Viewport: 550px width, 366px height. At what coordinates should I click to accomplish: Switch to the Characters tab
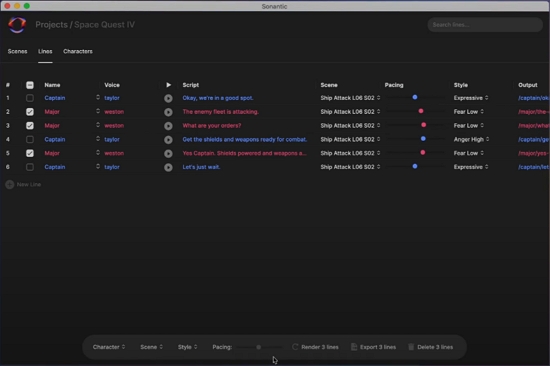(x=78, y=51)
